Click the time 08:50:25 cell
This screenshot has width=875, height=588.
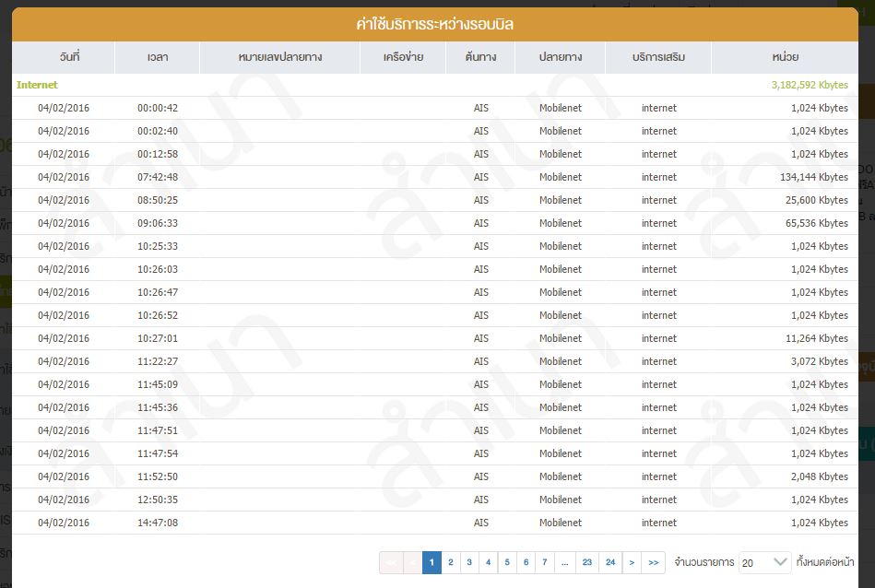point(158,200)
